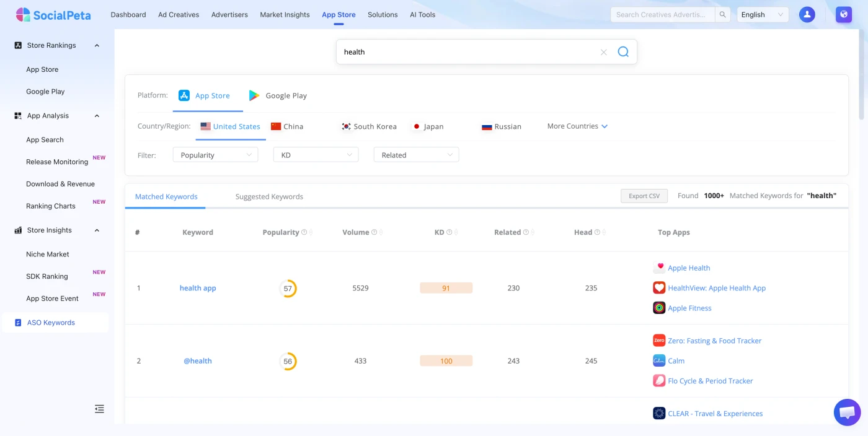This screenshot has height=436, width=868.
Task: Collapse sidebar with the menu fold icon
Action: (x=99, y=409)
